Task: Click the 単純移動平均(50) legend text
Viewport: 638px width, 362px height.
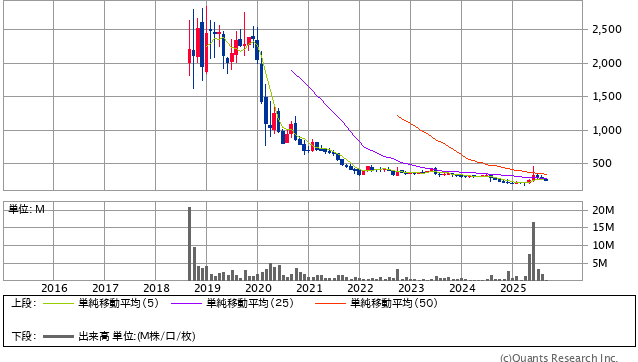Action: click(x=393, y=303)
